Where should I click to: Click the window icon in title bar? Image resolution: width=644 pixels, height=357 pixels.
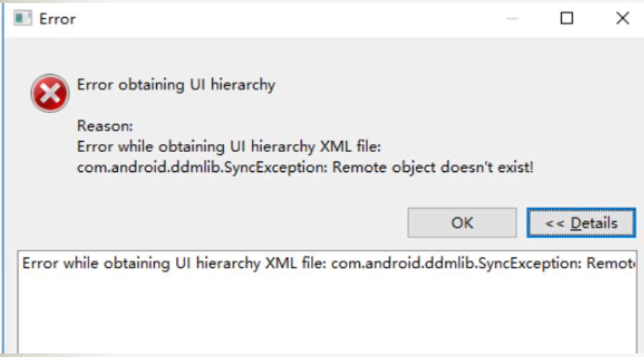(22, 19)
